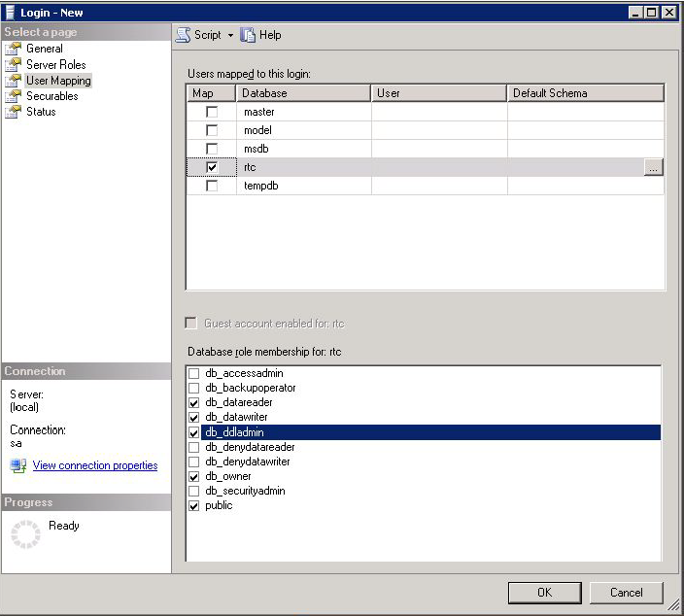Open the General page

(x=45, y=49)
